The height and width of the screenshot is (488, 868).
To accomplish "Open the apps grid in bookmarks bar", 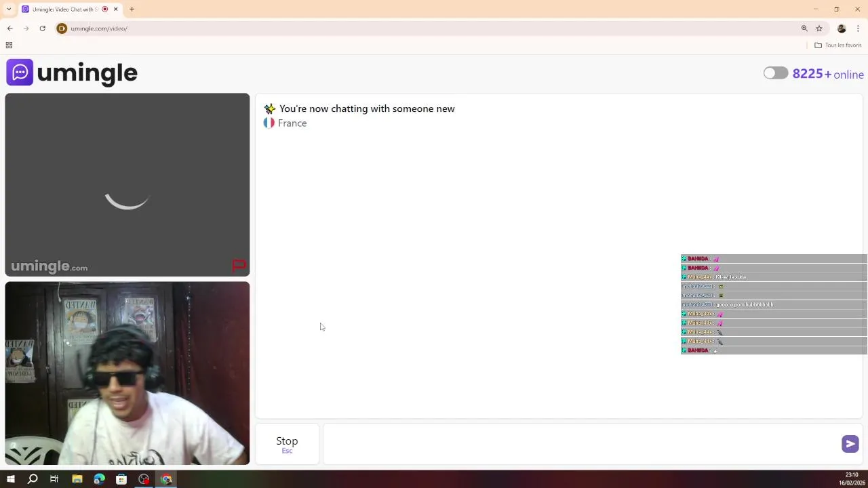I will [9, 45].
